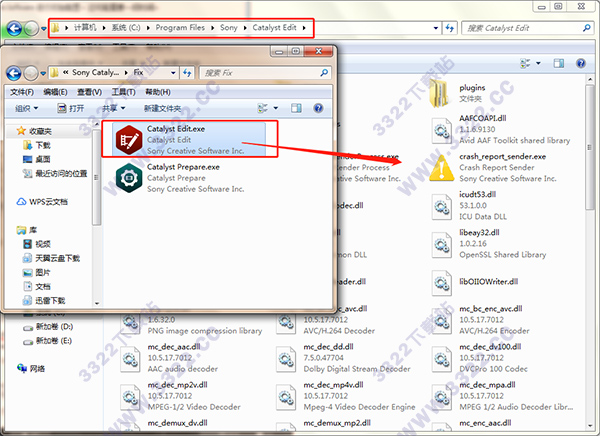The image size is (600, 436).
Task: Open 帮助(H) menu in Fix window
Action: [158, 92]
